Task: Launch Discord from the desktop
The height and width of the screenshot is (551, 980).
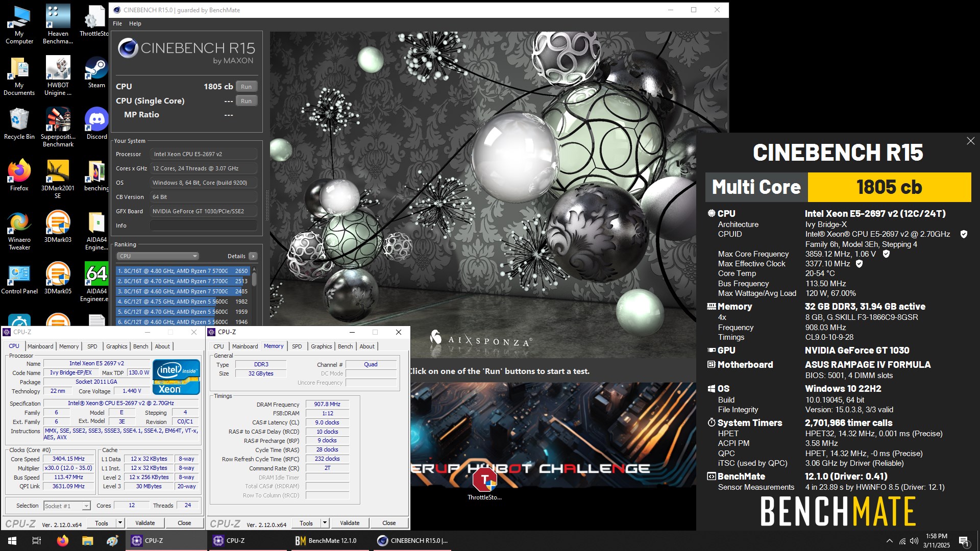Action: pos(96,123)
